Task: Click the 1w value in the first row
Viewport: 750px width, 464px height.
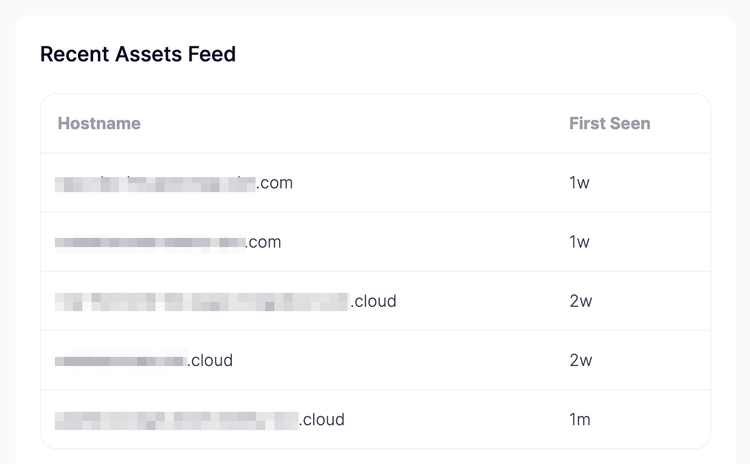Action: (579, 183)
